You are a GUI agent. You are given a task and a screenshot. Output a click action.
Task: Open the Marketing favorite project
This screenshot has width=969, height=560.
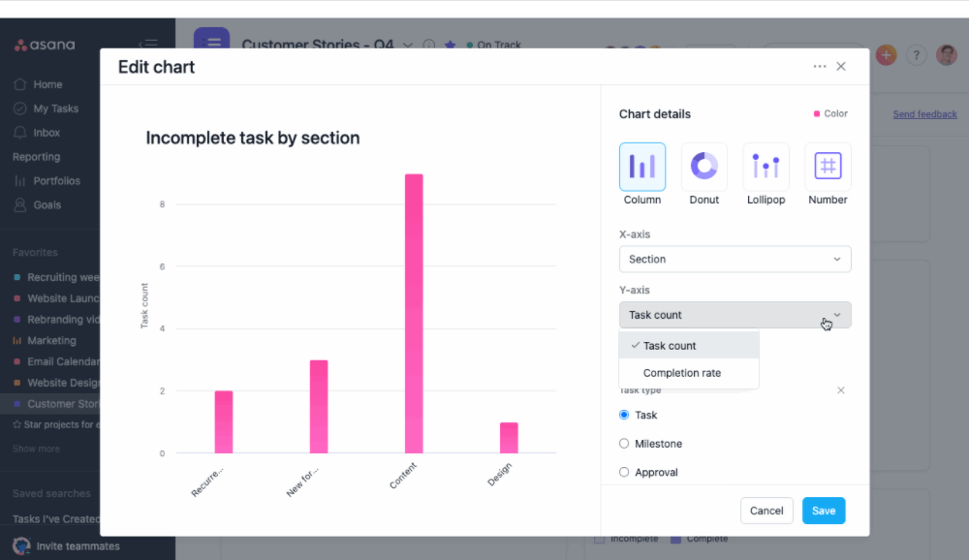tap(51, 340)
